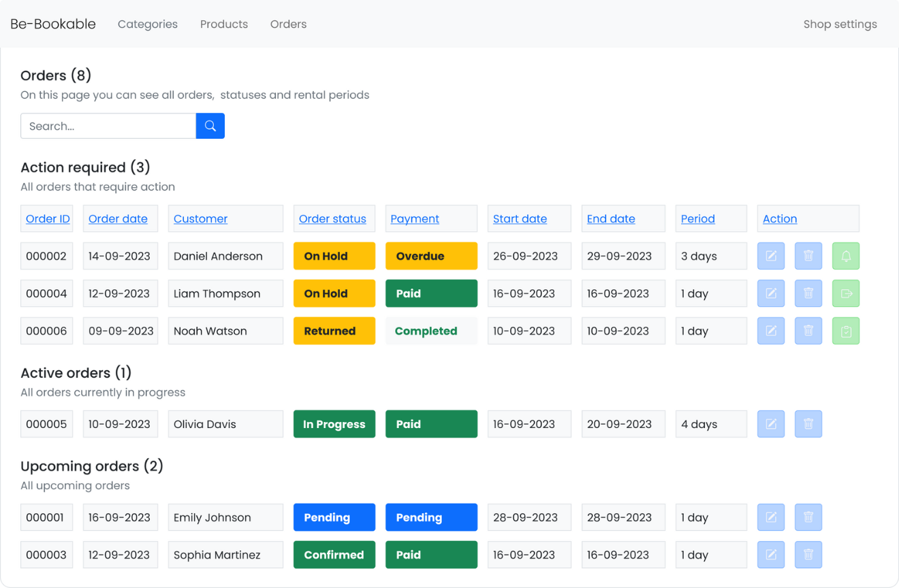Go to the Products page
The width and height of the screenshot is (899, 588).
point(224,24)
